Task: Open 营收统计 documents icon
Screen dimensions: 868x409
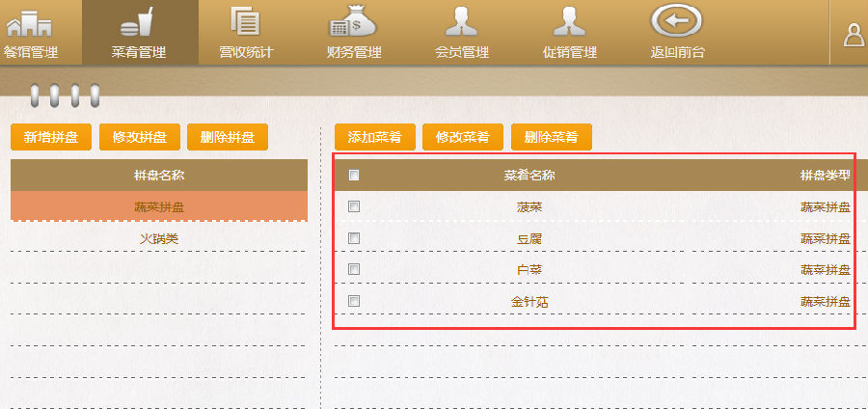Action: [247, 23]
